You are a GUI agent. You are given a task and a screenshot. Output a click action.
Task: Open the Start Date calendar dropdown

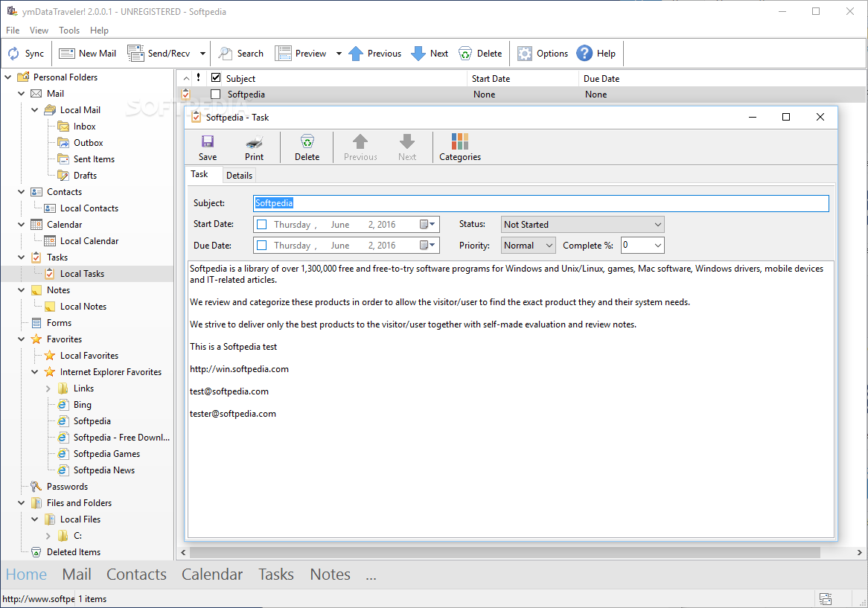pyautogui.click(x=427, y=225)
